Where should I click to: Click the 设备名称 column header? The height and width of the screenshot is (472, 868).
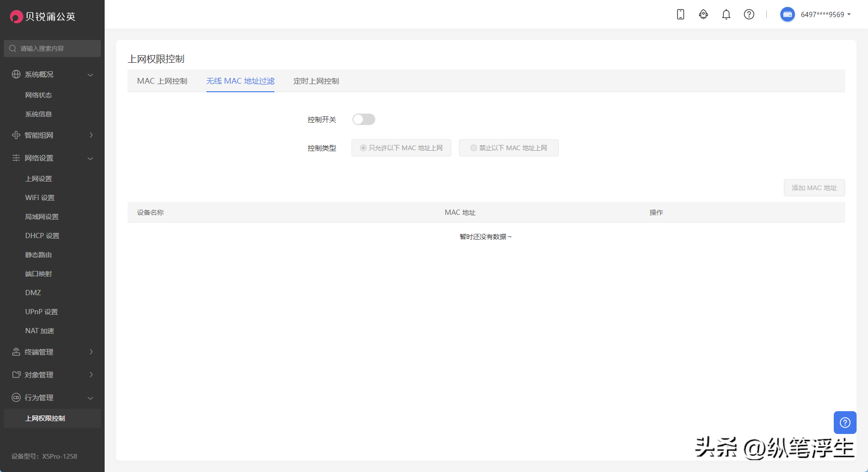[x=150, y=212]
